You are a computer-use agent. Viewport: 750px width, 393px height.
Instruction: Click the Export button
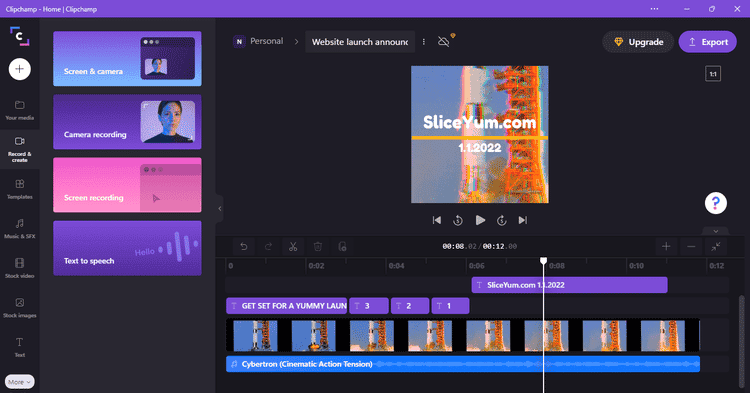(707, 42)
